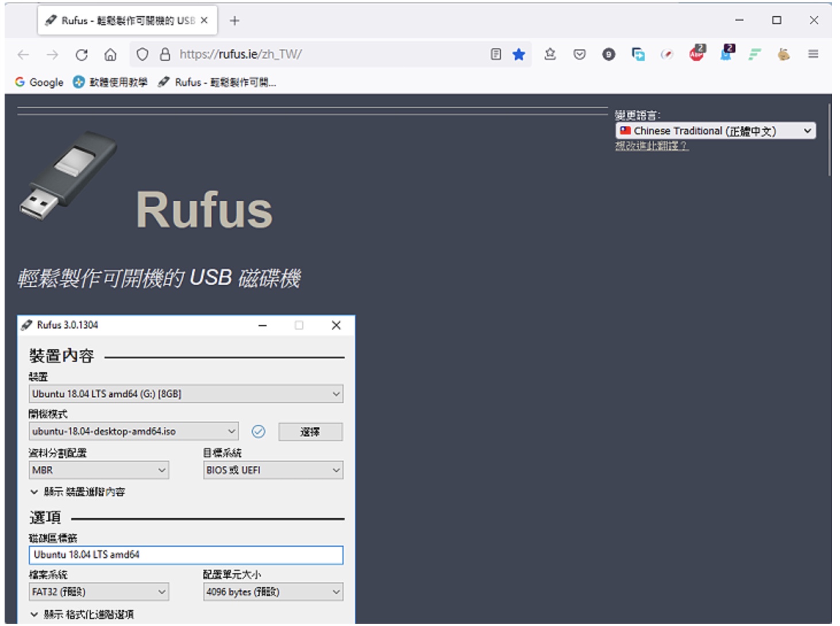Click the browser forward arrow
This screenshot has width=840, height=626.
tap(52, 55)
